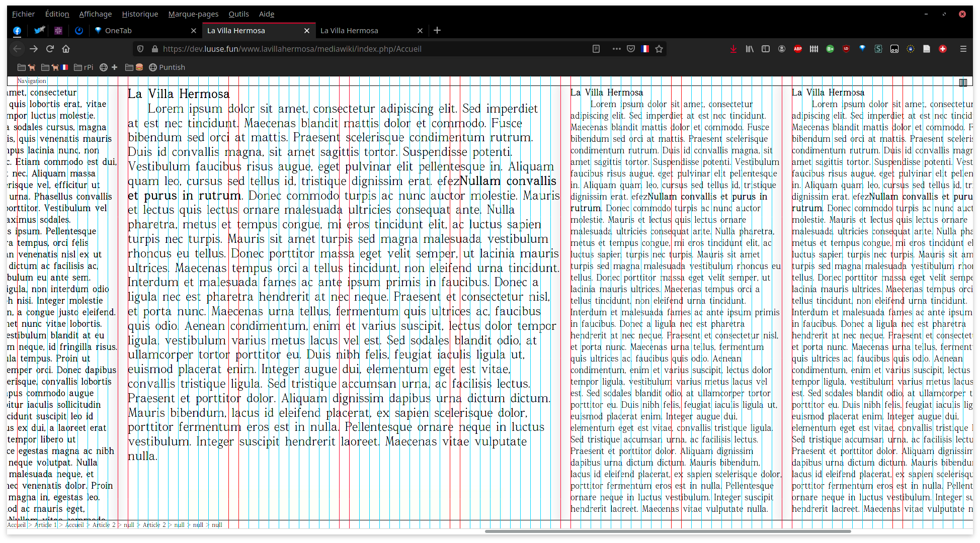
Task: Click the Puntish bookmark
Action: tap(167, 67)
